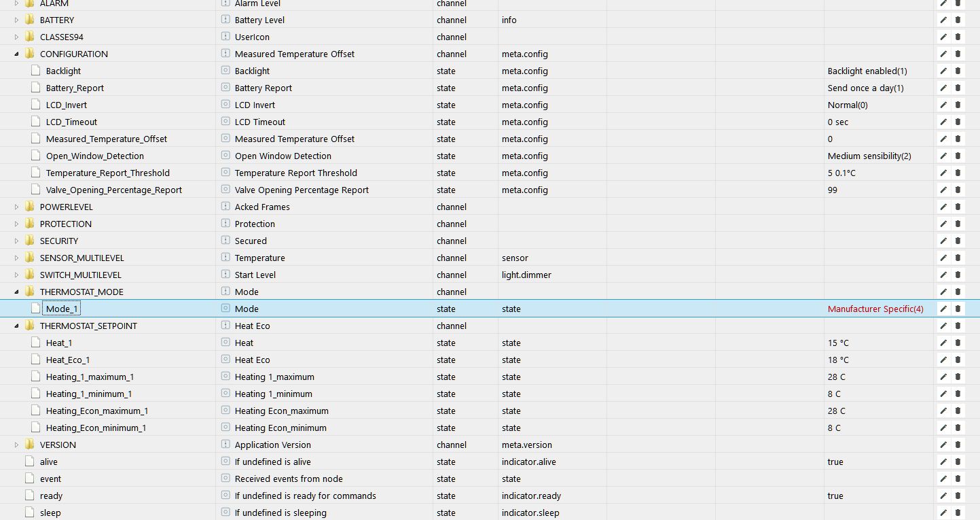Select the Mode_1 tree item
980x520 pixels.
coord(62,309)
